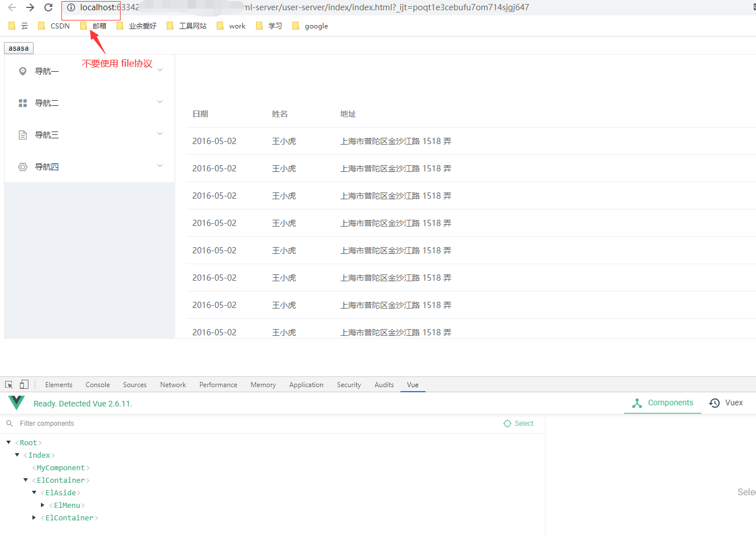Screen dimensions: 756x538
Task: Click the 导航四 menu item label
Action: (47, 167)
